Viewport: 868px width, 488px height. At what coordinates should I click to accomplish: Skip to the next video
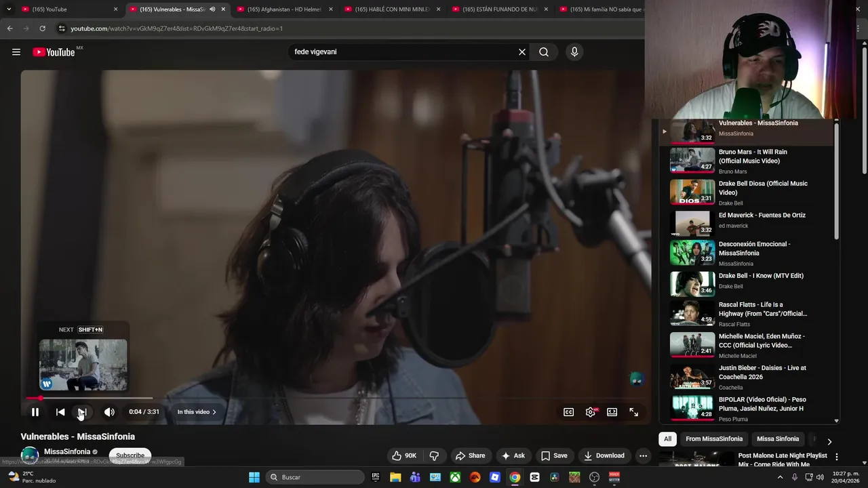click(x=81, y=412)
